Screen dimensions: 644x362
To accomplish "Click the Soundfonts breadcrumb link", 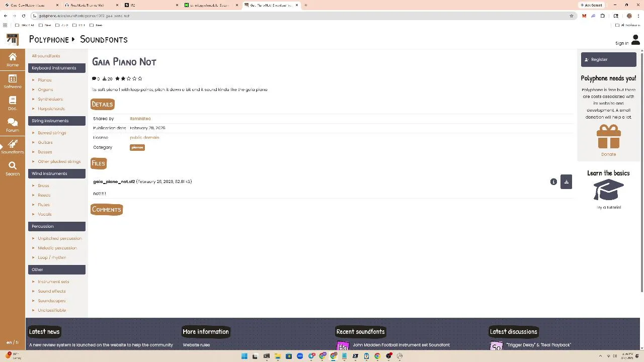I will coord(104,39).
